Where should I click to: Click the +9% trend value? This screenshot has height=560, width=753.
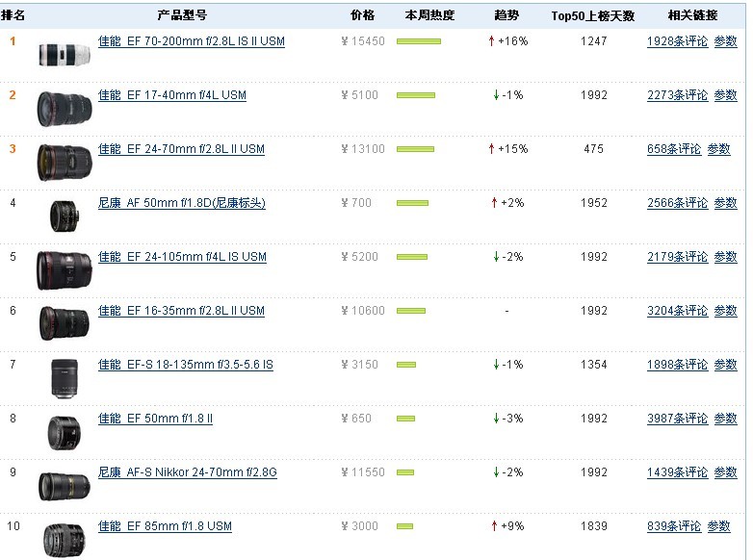(512, 526)
